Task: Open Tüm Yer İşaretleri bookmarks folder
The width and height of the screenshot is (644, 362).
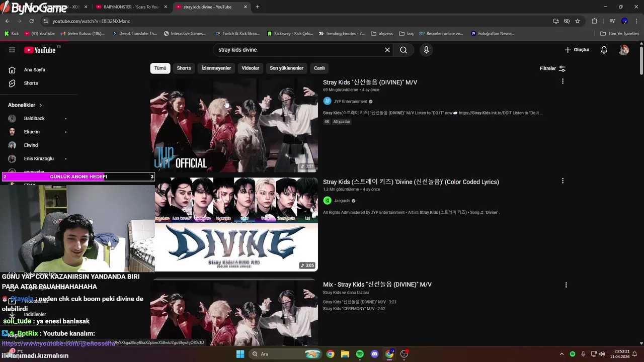Action: tap(620, 34)
